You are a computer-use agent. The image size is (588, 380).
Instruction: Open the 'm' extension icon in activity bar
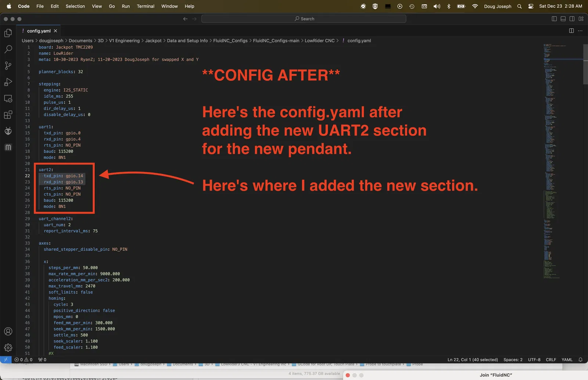[8, 147]
